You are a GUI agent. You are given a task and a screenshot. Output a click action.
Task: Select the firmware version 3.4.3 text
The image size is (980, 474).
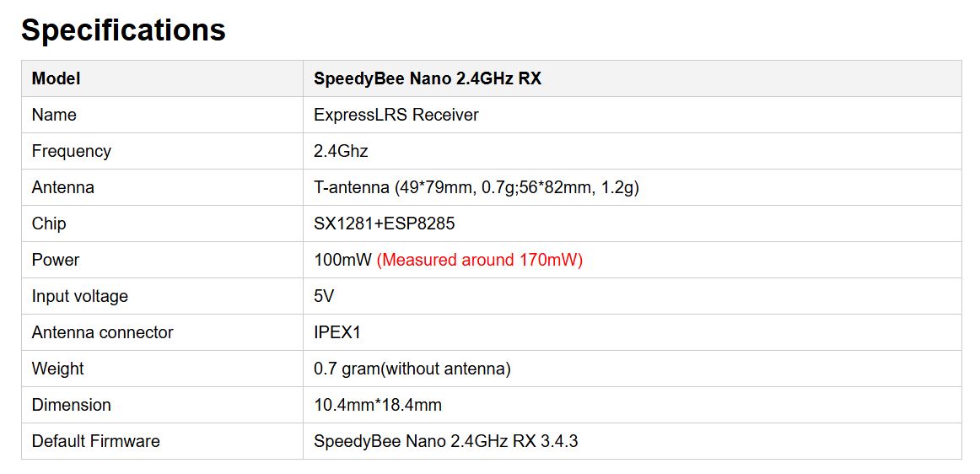point(561,441)
